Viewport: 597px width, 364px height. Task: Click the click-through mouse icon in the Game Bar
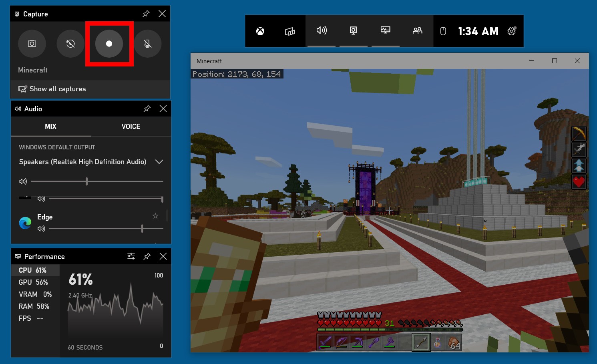pos(443,31)
